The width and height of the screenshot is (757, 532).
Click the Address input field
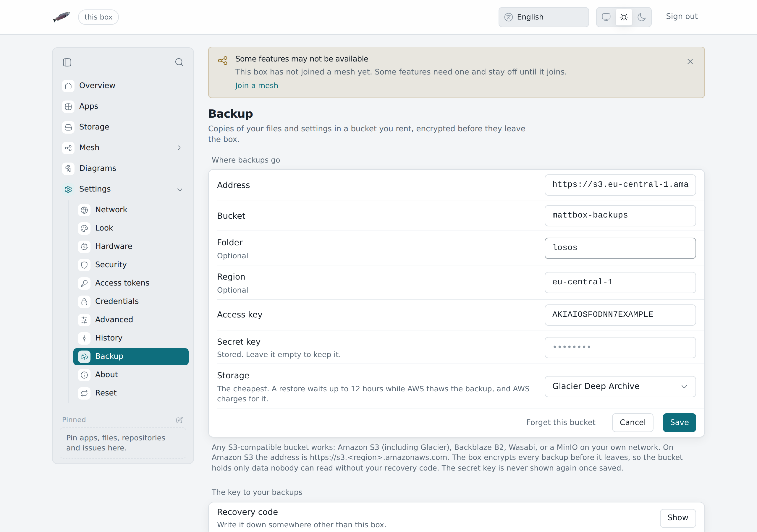[620, 185]
